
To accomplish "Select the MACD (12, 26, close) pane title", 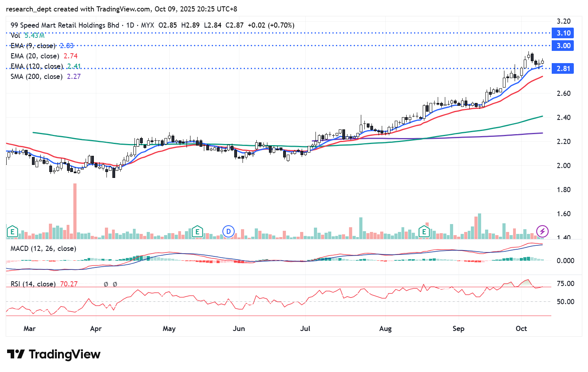I will click(x=43, y=249).
